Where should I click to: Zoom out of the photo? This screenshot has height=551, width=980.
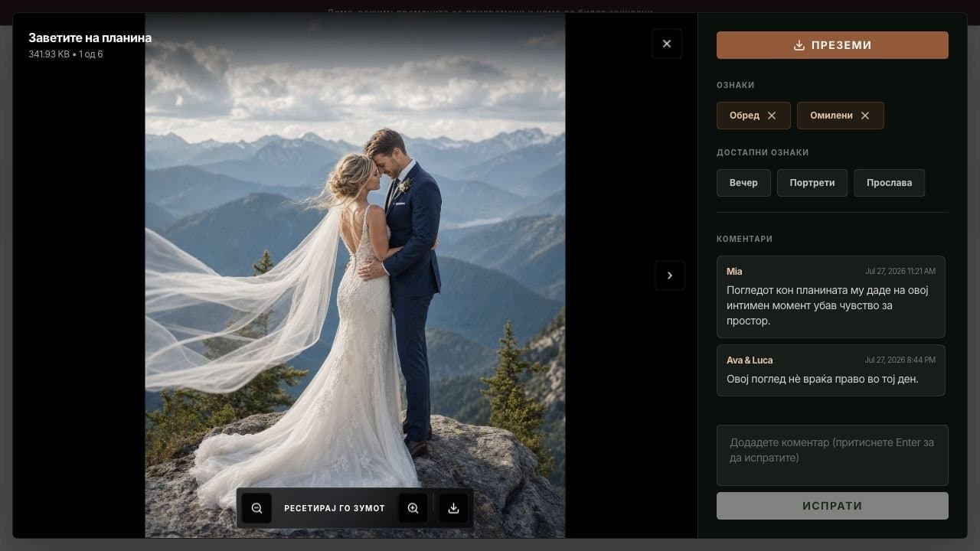[x=256, y=508]
